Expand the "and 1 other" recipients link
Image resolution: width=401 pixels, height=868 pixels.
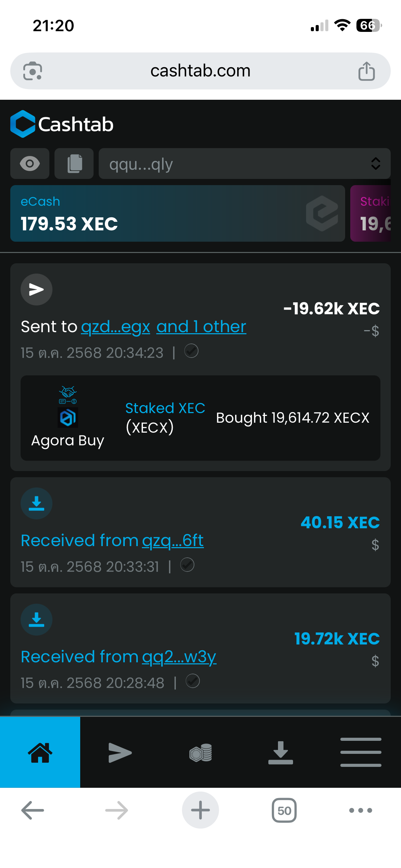click(x=201, y=327)
